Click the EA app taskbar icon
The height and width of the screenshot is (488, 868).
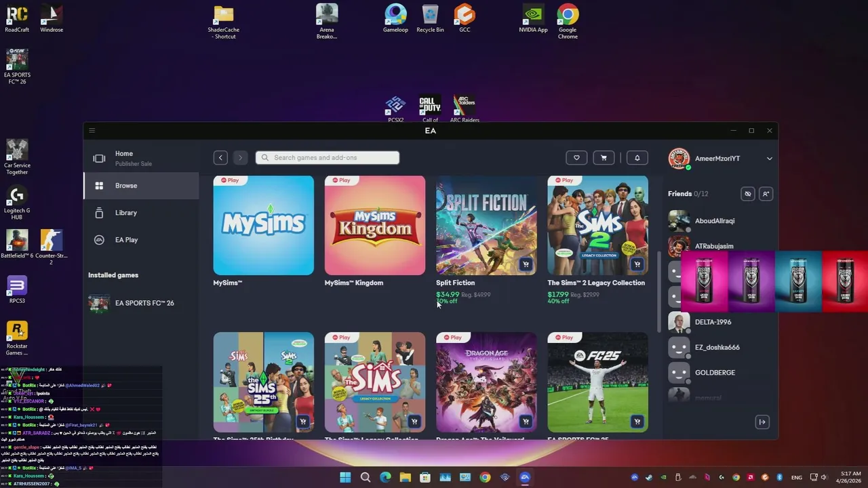(x=525, y=478)
